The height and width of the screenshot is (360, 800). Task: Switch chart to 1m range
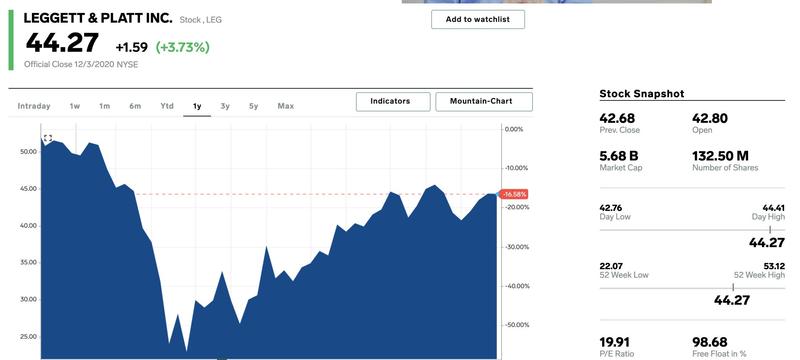[105, 106]
